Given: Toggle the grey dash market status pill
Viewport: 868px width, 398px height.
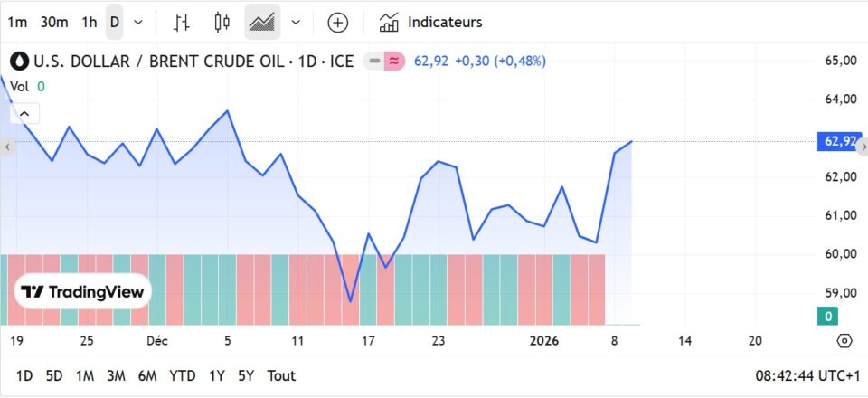Looking at the screenshot, I should (x=373, y=62).
